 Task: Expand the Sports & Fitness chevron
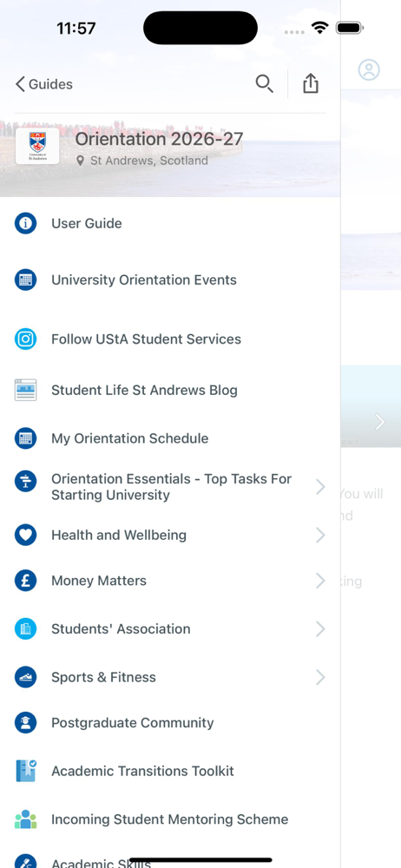coord(320,677)
